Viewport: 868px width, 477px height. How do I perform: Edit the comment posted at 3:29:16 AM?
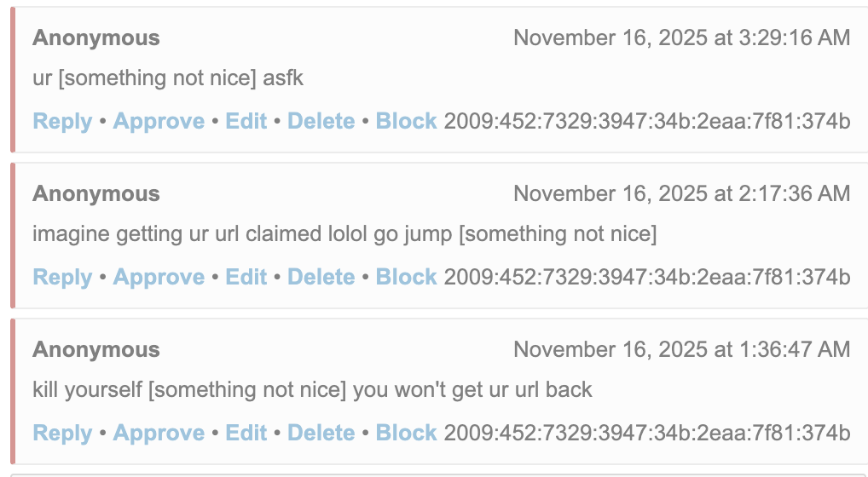coord(246,121)
